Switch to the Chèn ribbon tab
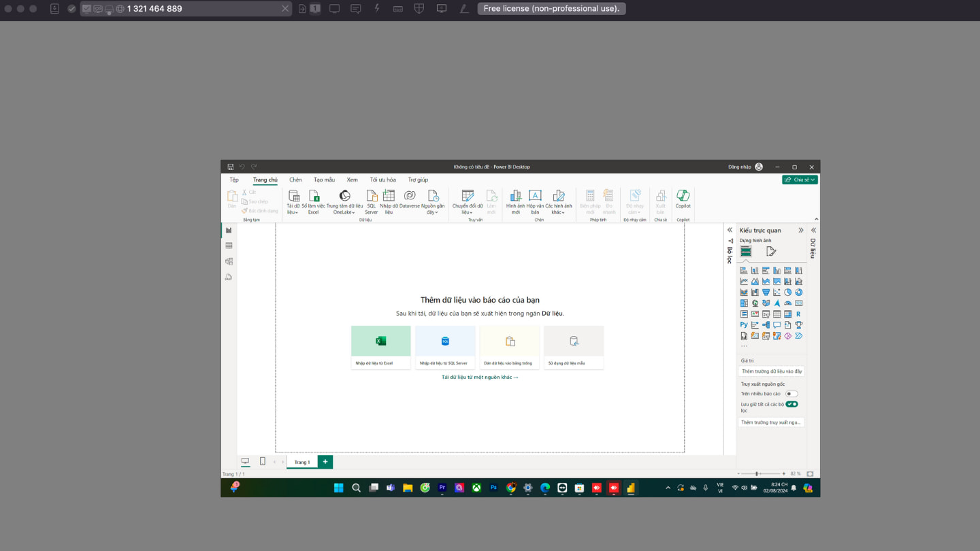This screenshot has width=980, height=551. [295, 180]
